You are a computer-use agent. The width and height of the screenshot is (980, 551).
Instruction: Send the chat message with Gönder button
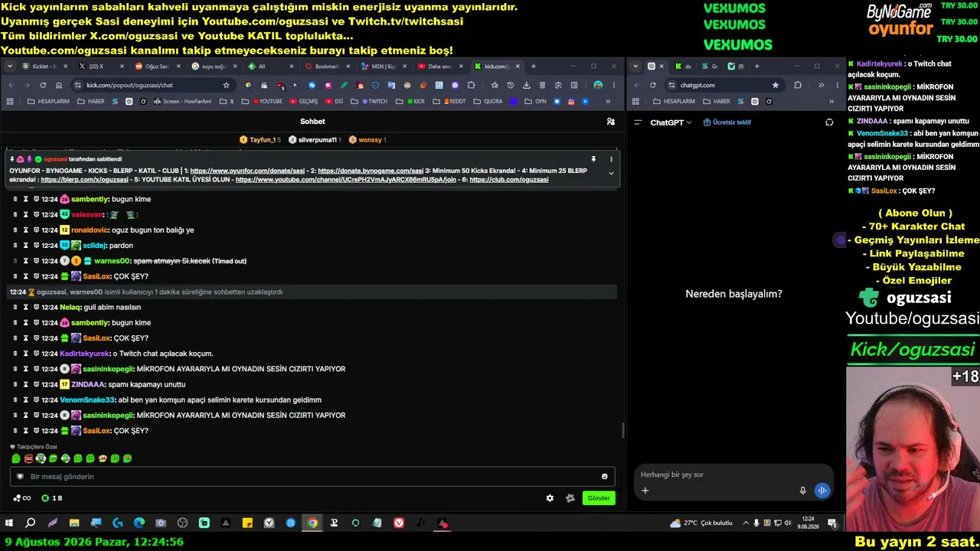[599, 498]
